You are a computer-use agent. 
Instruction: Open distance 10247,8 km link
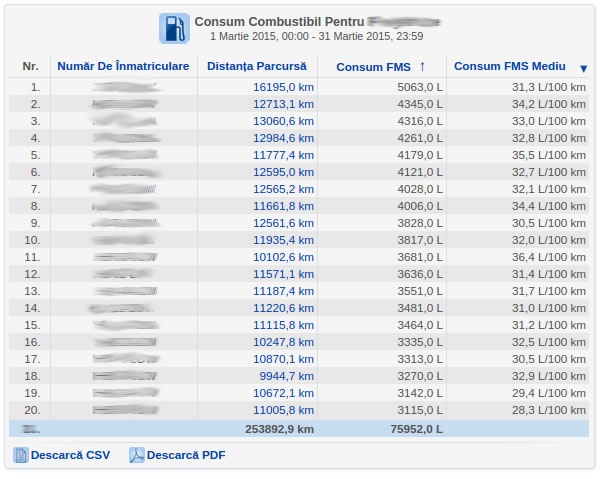point(283,342)
